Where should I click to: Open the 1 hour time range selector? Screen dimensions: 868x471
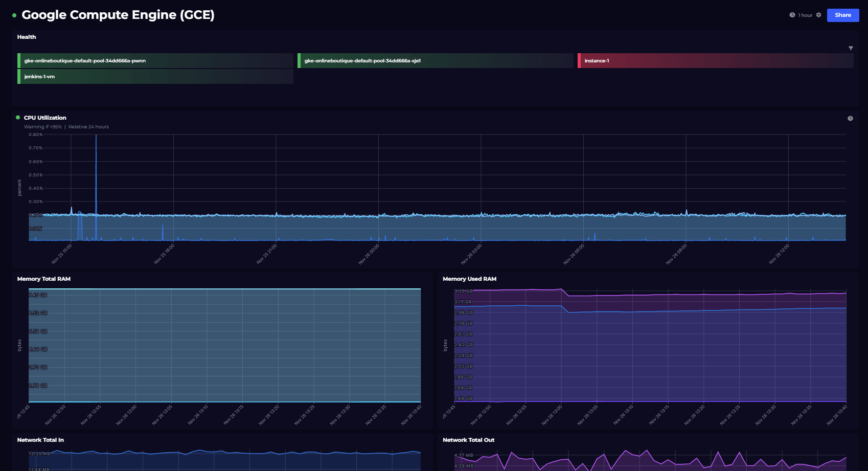805,15
